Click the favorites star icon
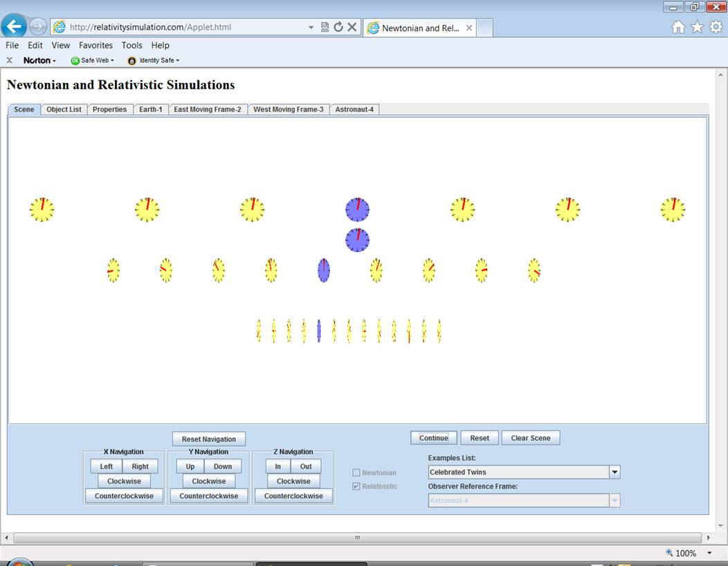Viewport: 728px width, 566px height. coord(697,27)
